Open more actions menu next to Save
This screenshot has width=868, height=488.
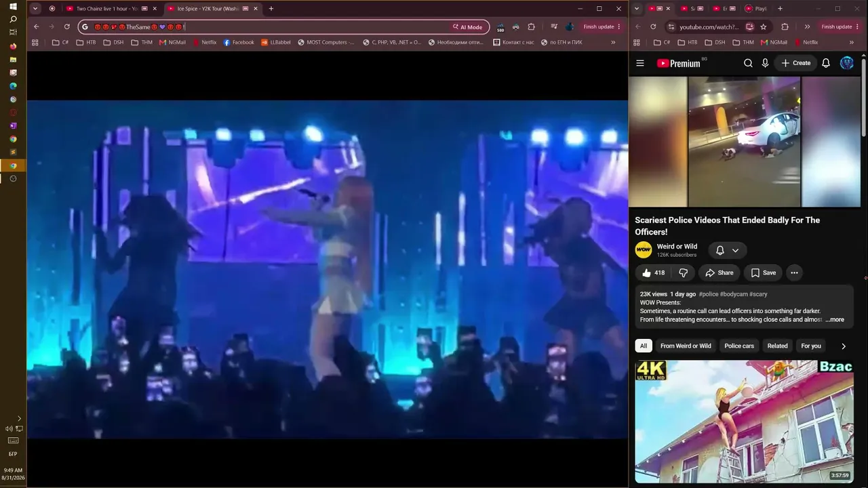coord(794,272)
